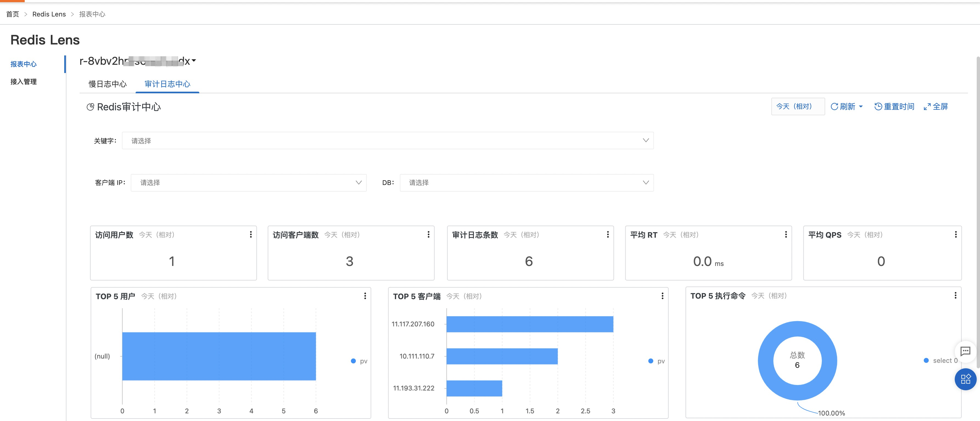Click the 10.111.110.7 client bar

[502, 356]
